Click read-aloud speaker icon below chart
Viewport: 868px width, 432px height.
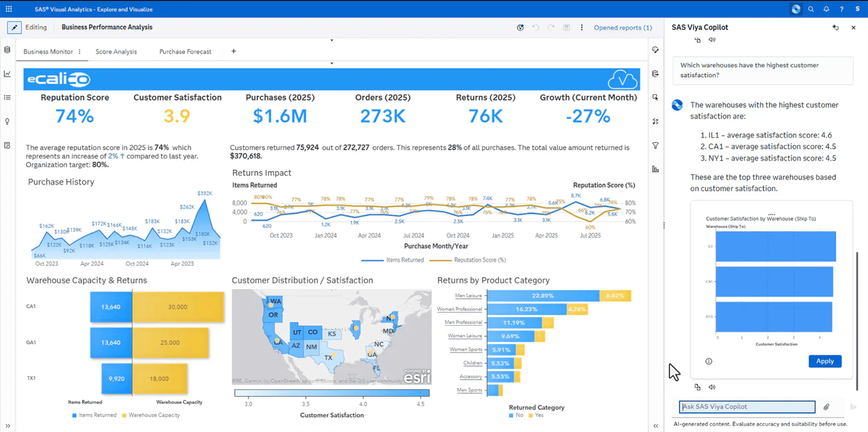tap(712, 387)
